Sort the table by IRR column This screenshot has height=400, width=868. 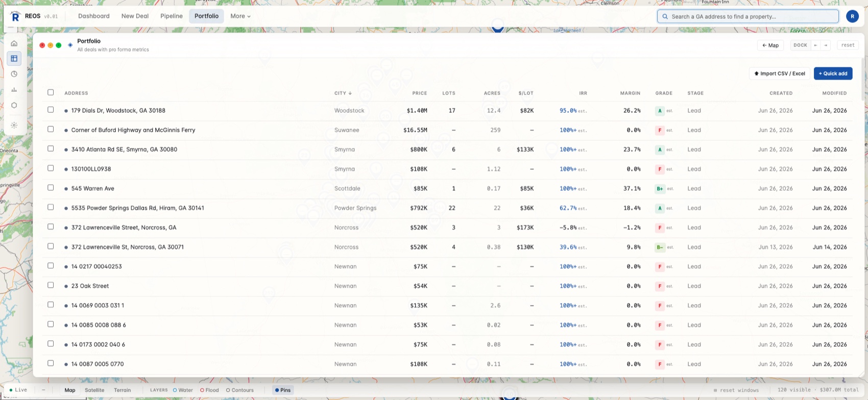583,93
